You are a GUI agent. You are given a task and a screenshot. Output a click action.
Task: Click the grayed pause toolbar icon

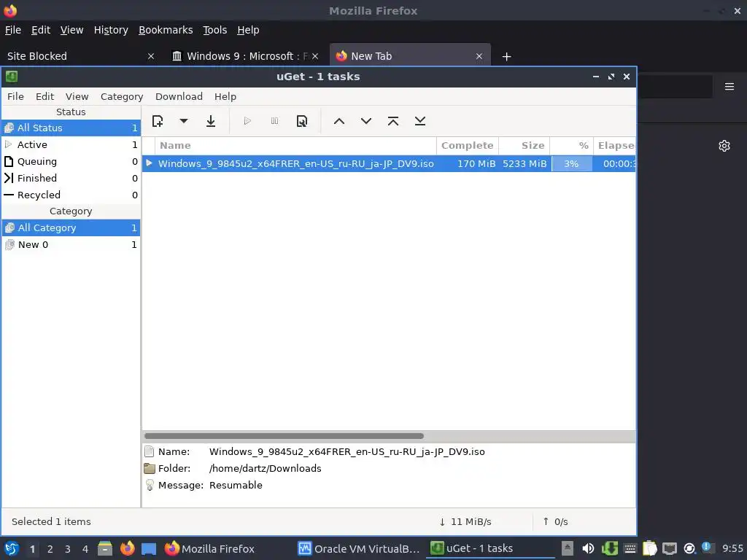click(x=274, y=121)
